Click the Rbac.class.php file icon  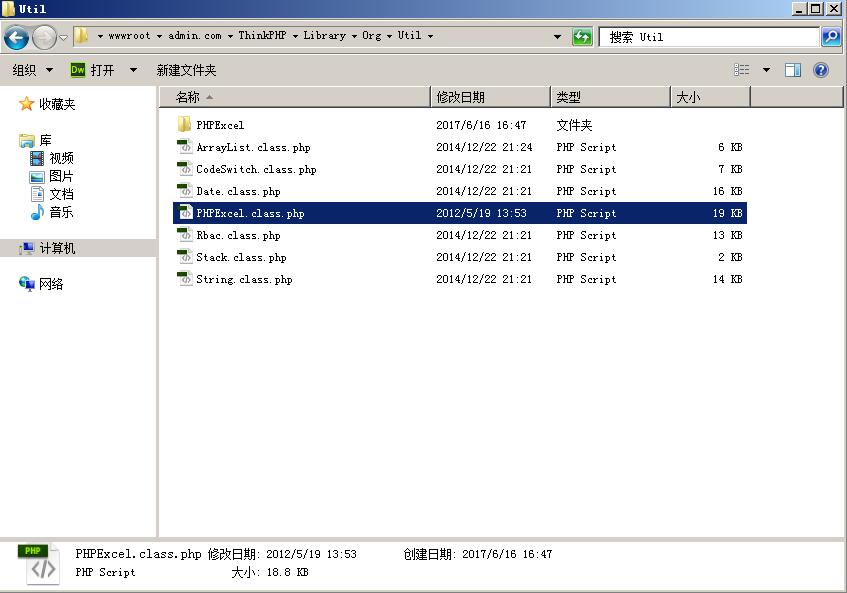[x=185, y=235]
